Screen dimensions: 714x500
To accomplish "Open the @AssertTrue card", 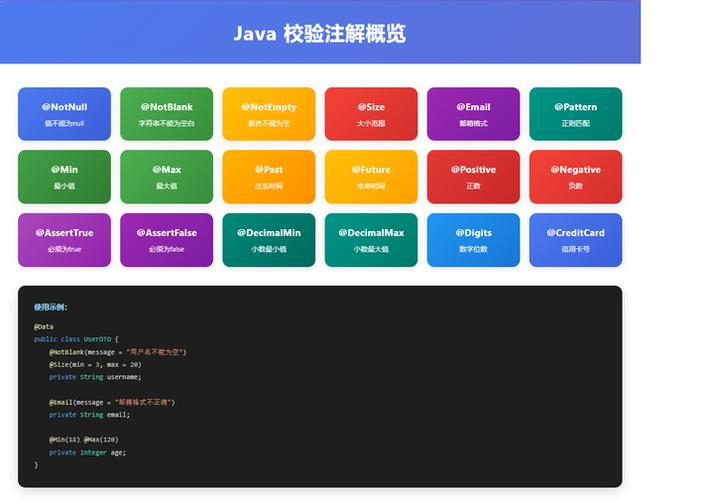I will 64,240.
